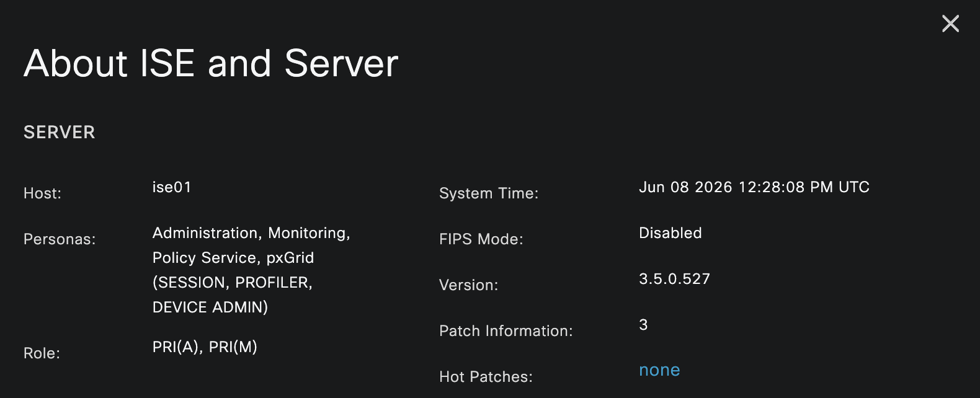Select the role value 'PRI(A), PRI(M)'
The height and width of the screenshot is (398, 980).
click(205, 347)
